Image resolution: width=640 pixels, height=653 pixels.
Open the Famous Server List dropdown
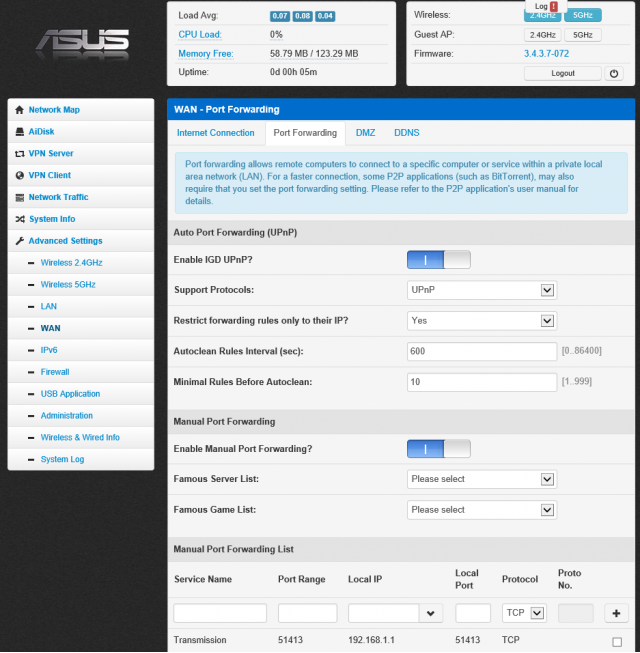point(482,479)
